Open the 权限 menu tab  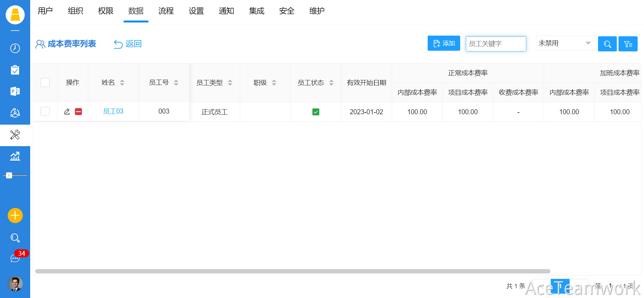[106, 11]
